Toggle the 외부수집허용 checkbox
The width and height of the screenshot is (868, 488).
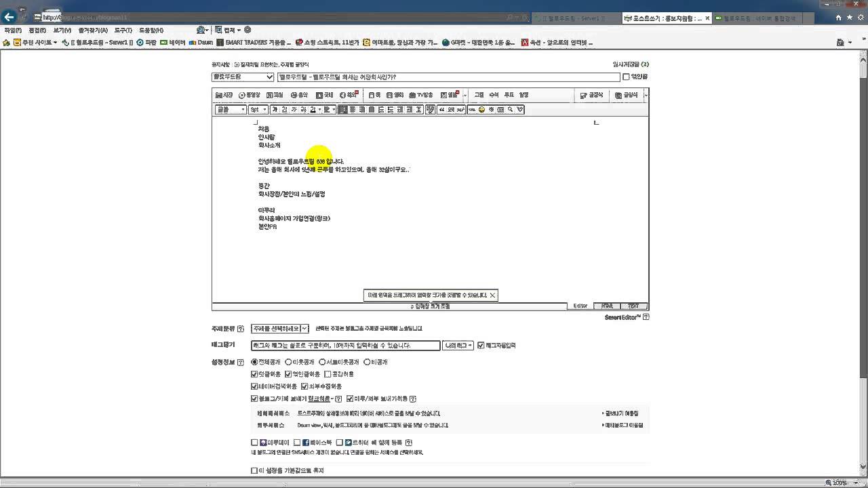[304, 386]
